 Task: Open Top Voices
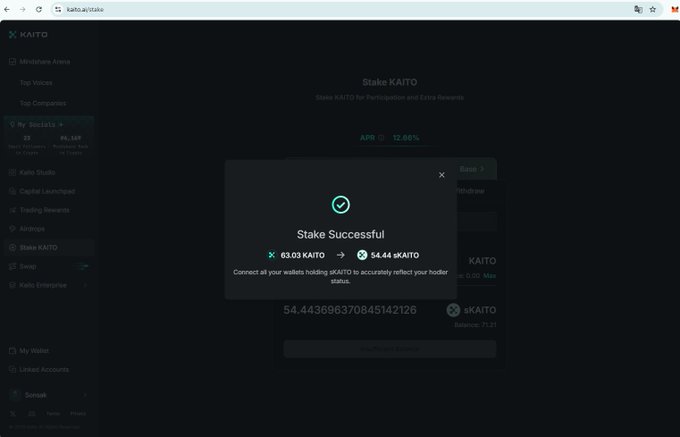click(36, 82)
